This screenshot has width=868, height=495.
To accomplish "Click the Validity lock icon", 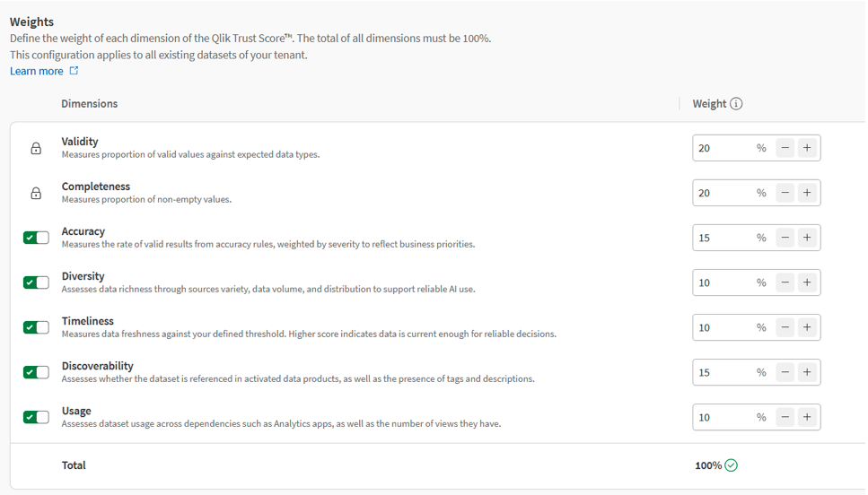I will click(36, 148).
